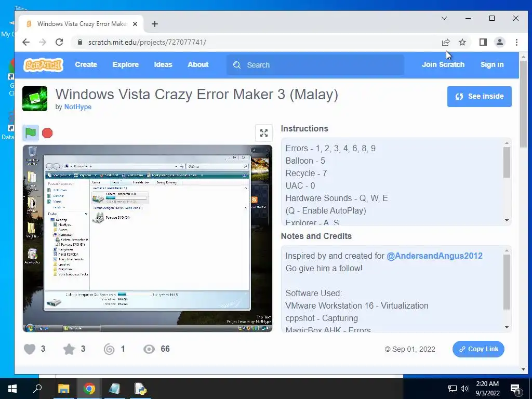Image resolution: width=532 pixels, height=399 pixels.
Task: Enter fullscreen mode for the project stage
Action: tap(263, 132)
